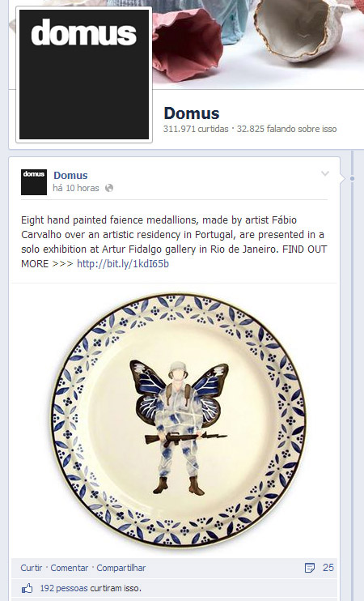The width and height of the screenshot is (364, 601).
Task: Click the thumbs-up likes icon
Action: 27,588
